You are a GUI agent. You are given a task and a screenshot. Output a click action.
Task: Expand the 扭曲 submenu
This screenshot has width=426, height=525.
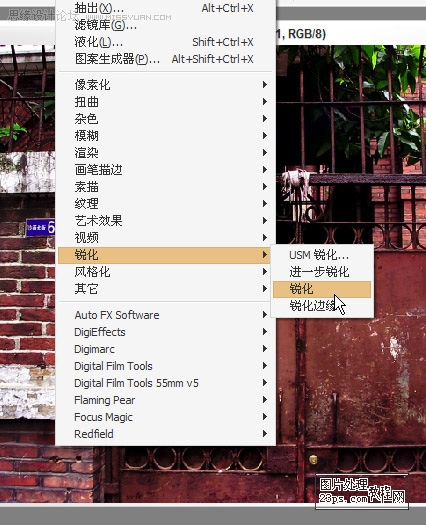(x=166, y=102)
